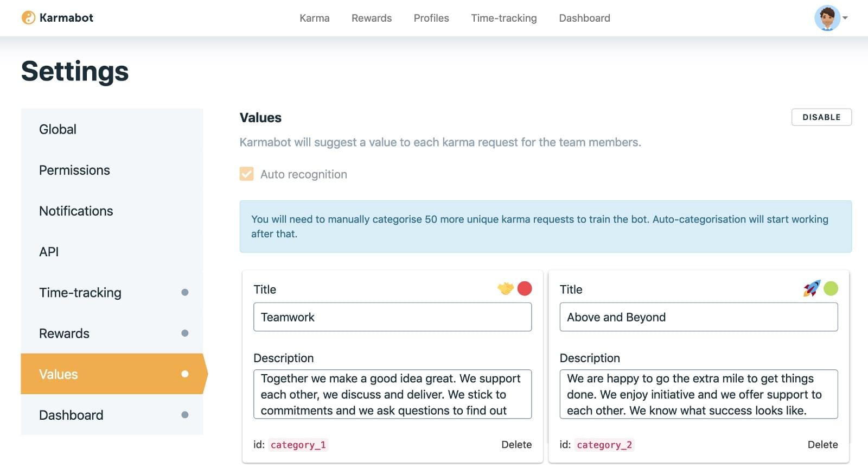Click the handshake emoji on the Teamwork card
868x467 pixels.
click(505, 288)
